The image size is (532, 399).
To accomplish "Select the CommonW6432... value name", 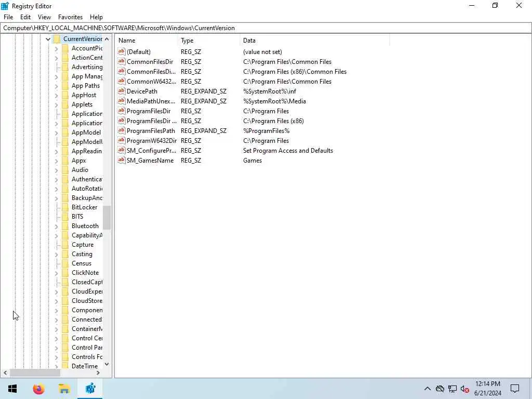I will tap(151, 82).
